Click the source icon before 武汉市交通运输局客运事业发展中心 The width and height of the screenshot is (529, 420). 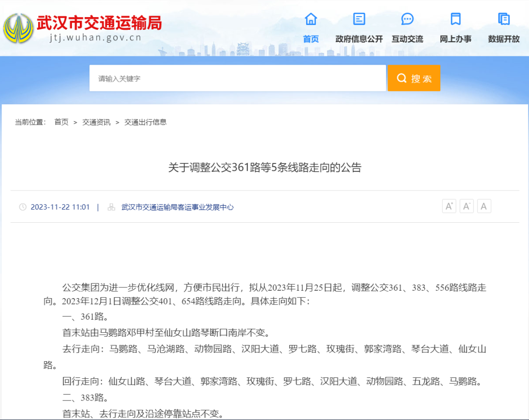click(x=111, y=207)
